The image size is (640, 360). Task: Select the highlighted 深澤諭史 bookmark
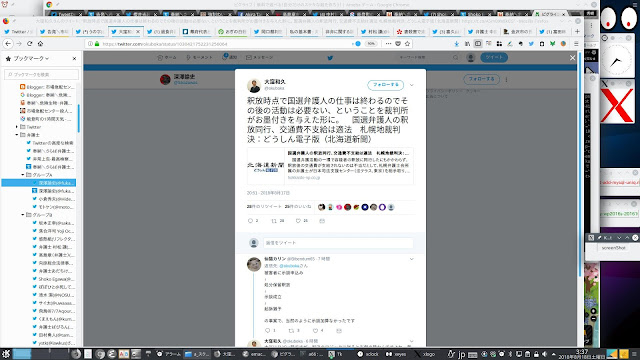pyautogui.click(x=39, y=183)
